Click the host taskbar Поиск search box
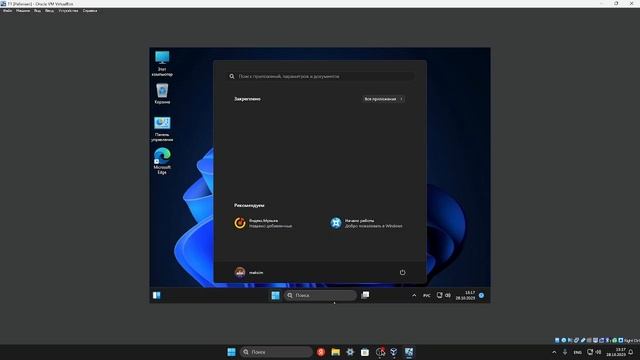 276,352
